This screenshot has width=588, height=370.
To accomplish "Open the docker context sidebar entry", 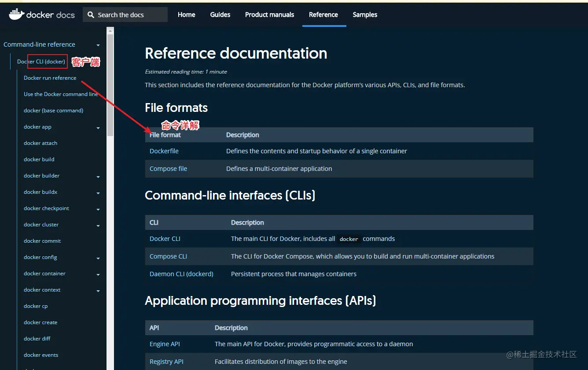I will (x=42, y=290).
